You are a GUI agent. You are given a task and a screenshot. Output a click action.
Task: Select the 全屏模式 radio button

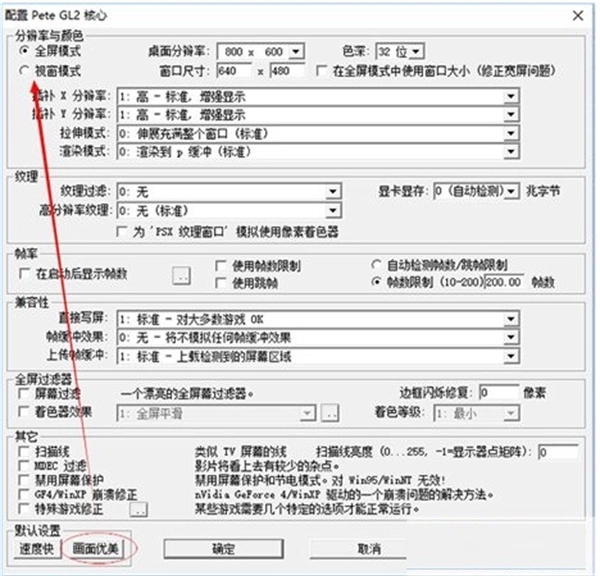click(27, 50)
